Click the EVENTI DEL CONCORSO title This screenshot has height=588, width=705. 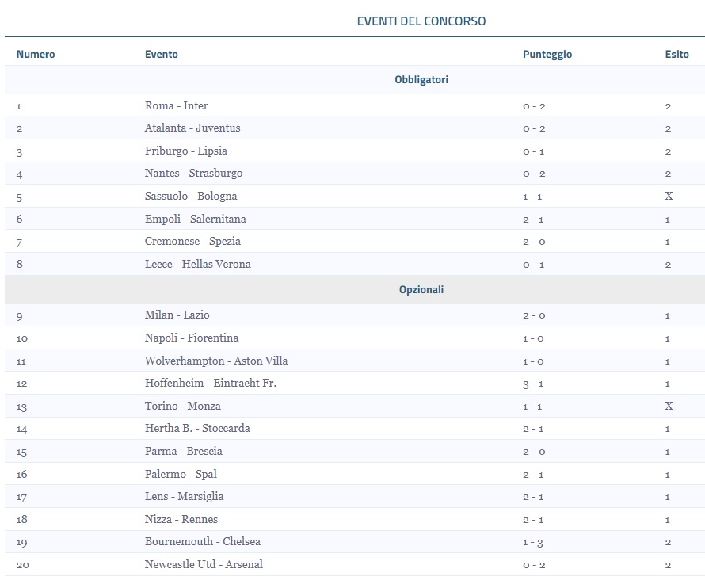click(x=421, y=21)
